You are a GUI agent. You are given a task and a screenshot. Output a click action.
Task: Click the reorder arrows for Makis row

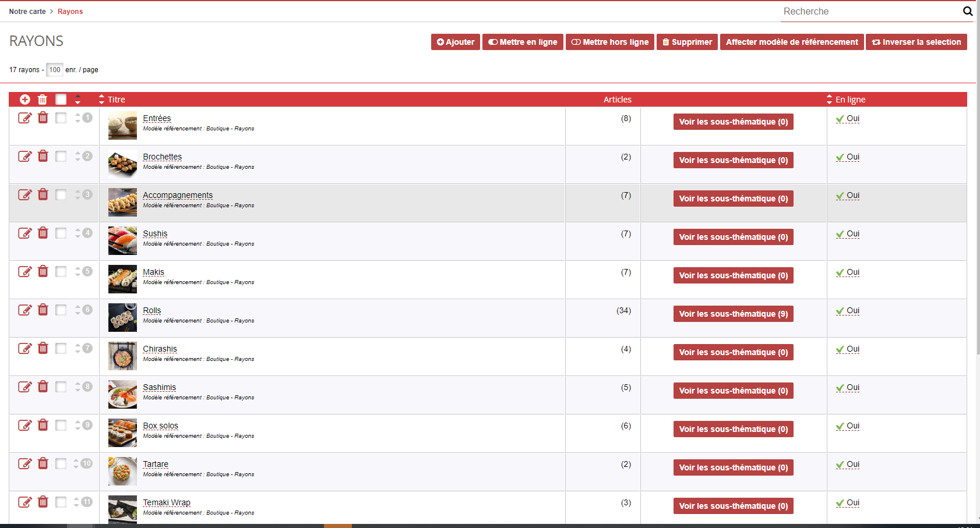coord(77,272)
